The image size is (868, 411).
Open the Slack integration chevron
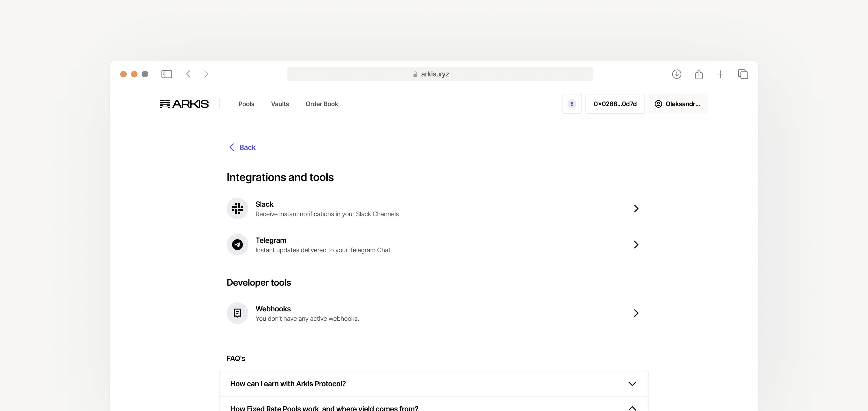click(636, 208)
